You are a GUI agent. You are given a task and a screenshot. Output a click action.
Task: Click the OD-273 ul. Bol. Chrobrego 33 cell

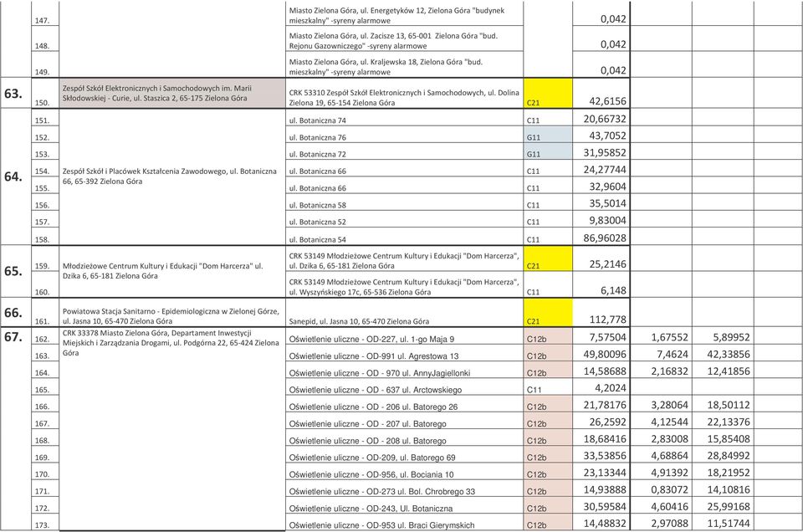[405, 489]
